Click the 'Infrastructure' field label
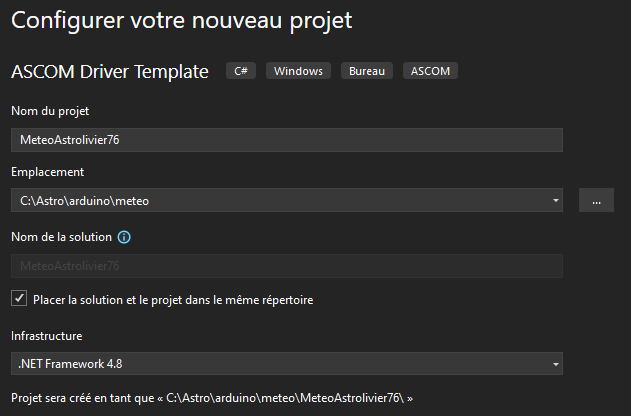Image resolution: width=631 pixels, height=416 pixels. coord(47,335)
